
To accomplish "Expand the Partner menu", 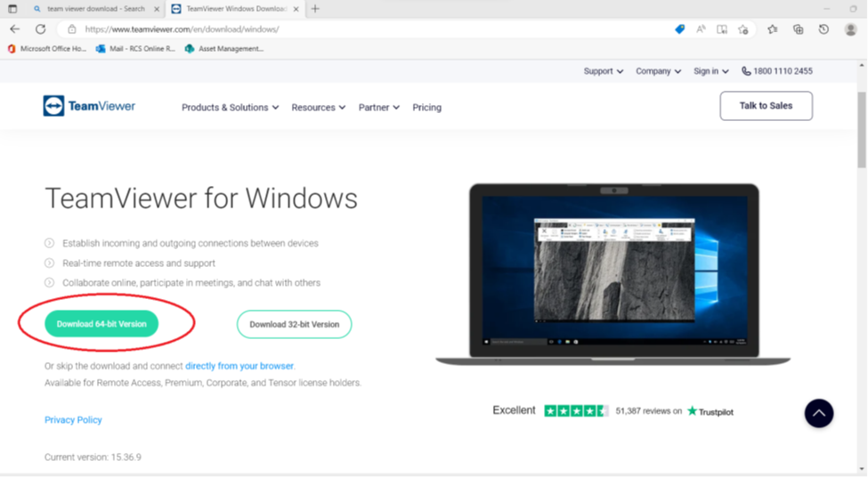I will [x=378, y=108].
